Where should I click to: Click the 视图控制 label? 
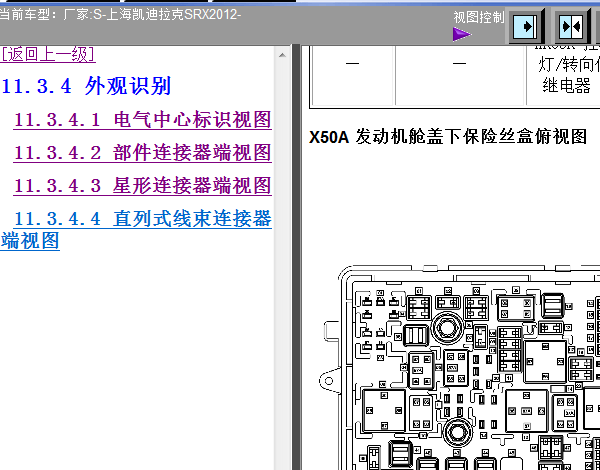479,17
